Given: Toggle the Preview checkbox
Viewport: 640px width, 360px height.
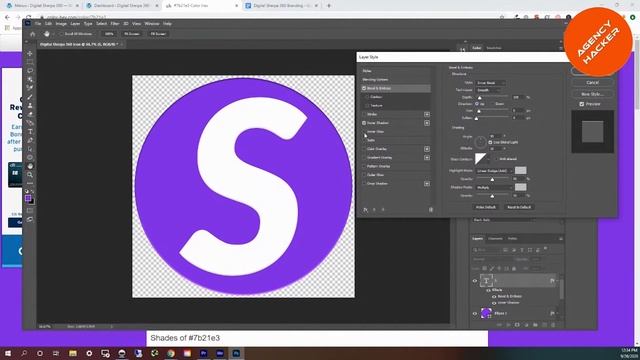Looking at the screenshot, I should [582, 104].
